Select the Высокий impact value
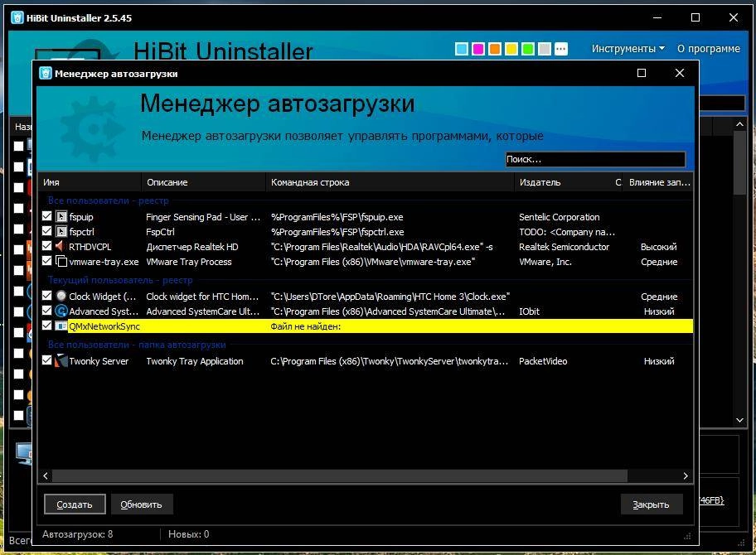Screen dimensions: 756x555 pos(659,247)
